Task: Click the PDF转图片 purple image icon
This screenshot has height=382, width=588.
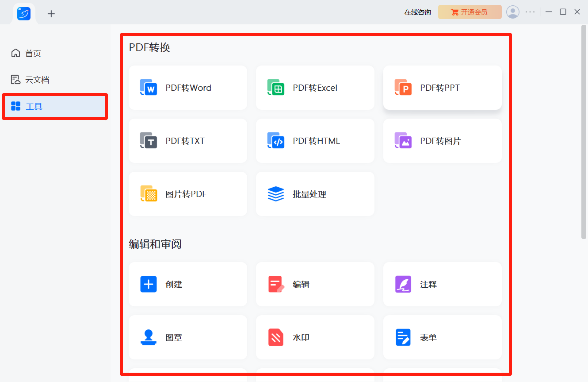Action: coord(403,141)
